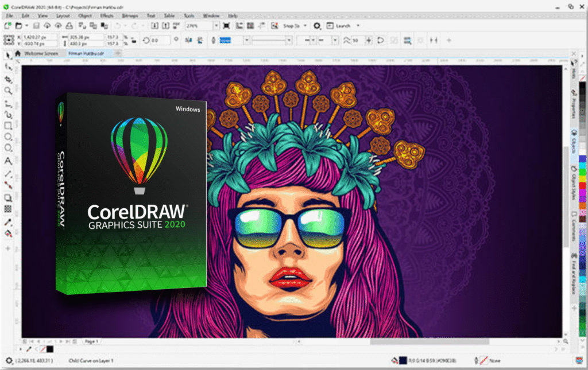Open the File menu
Screen dimensions: 588x370
pyautogui.click(x=10, y=15)
